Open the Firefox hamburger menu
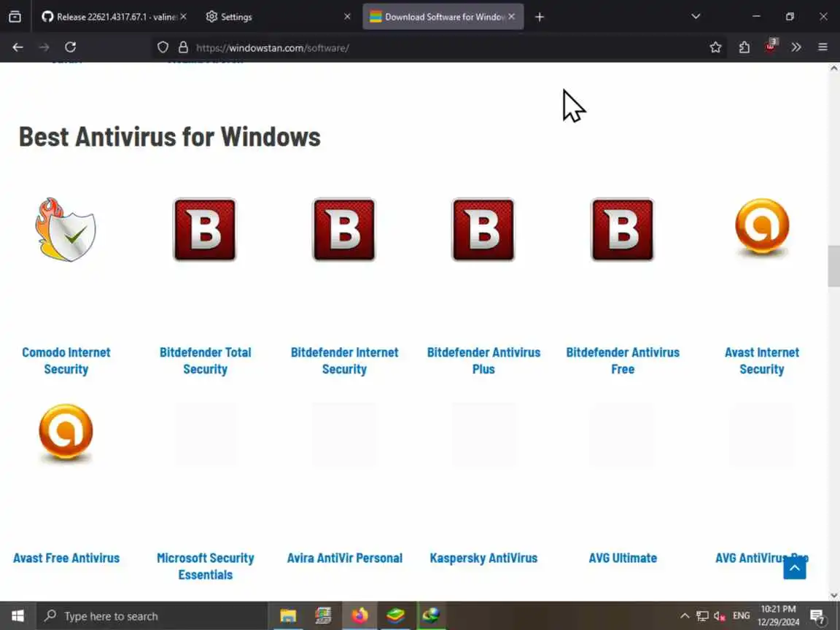This screenshot has height=630, width=840. tap(822, 47)
